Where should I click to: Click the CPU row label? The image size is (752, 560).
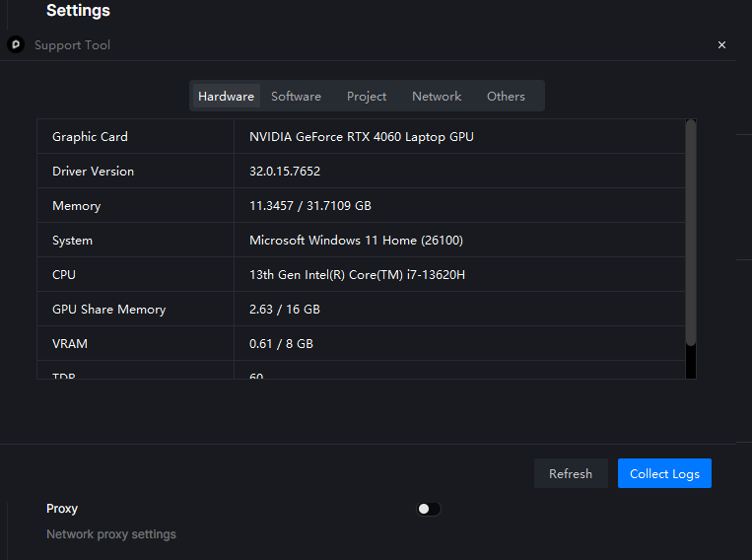(x=64, y=275)
